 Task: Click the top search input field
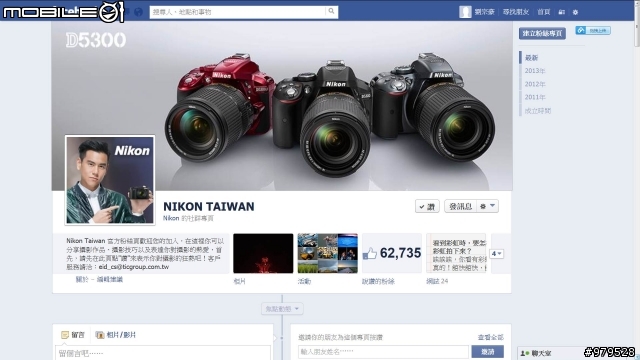click(x=238, y=12)
